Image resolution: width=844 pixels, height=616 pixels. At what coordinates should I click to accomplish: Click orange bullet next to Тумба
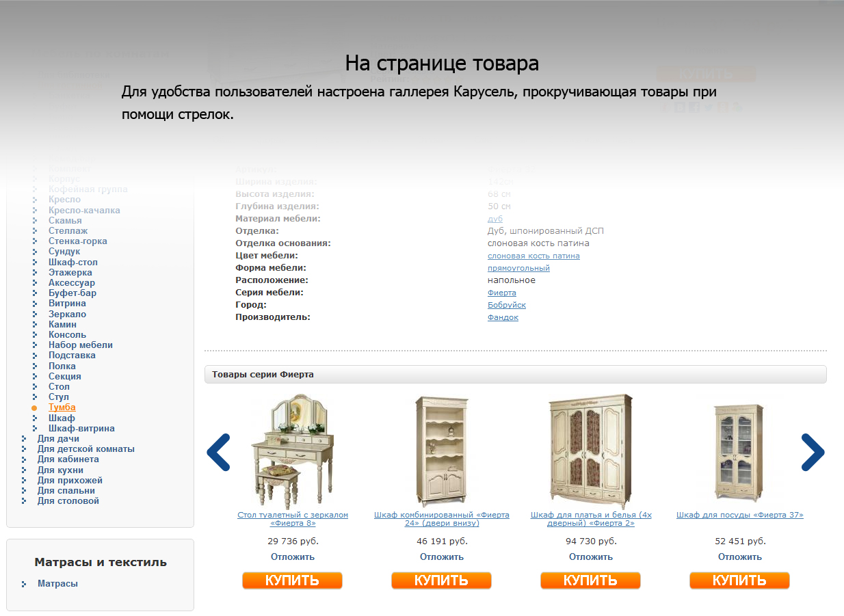34,408
